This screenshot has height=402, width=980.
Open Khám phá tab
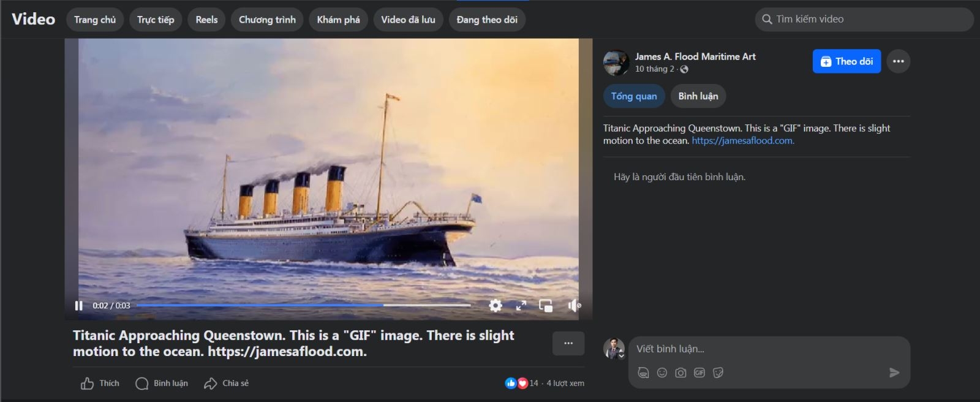click(x=338, y=20)
